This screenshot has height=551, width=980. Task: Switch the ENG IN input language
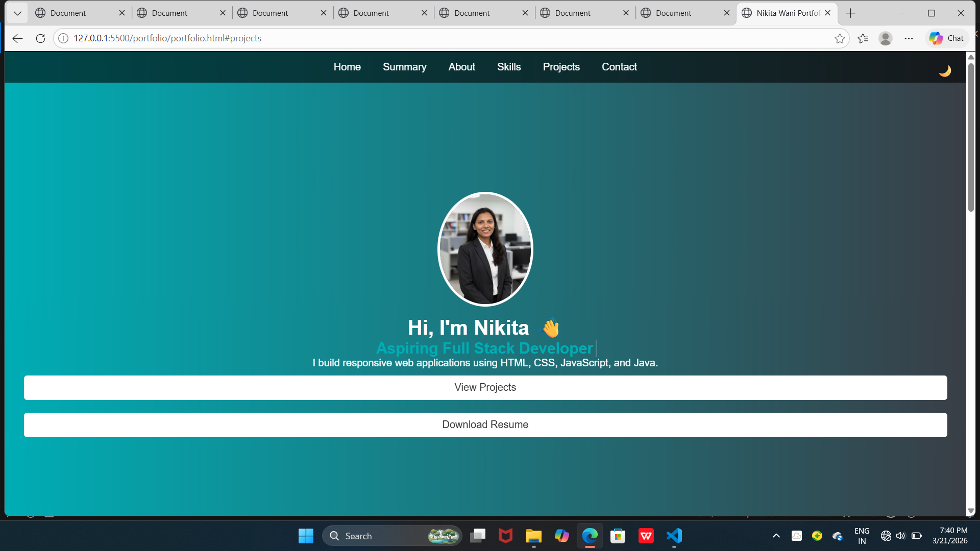(862, 536)
